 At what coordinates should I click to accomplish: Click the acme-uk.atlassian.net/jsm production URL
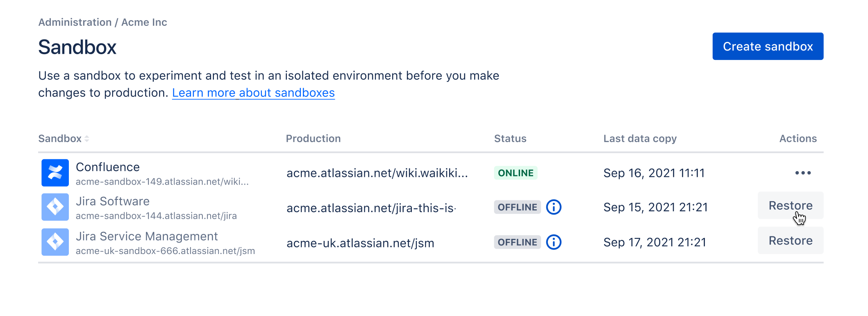[x=360, y=243]
